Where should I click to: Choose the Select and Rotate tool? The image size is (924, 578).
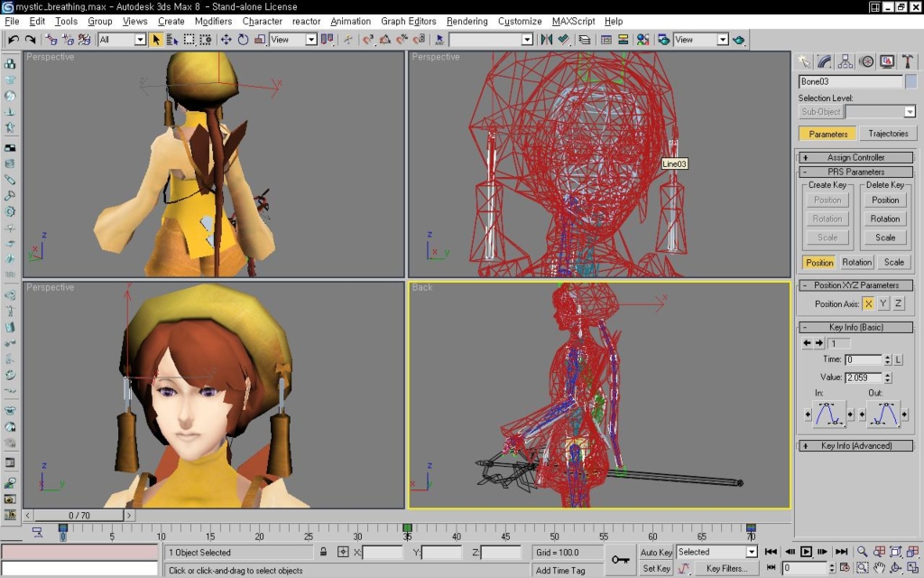click(x=243, y=40)
